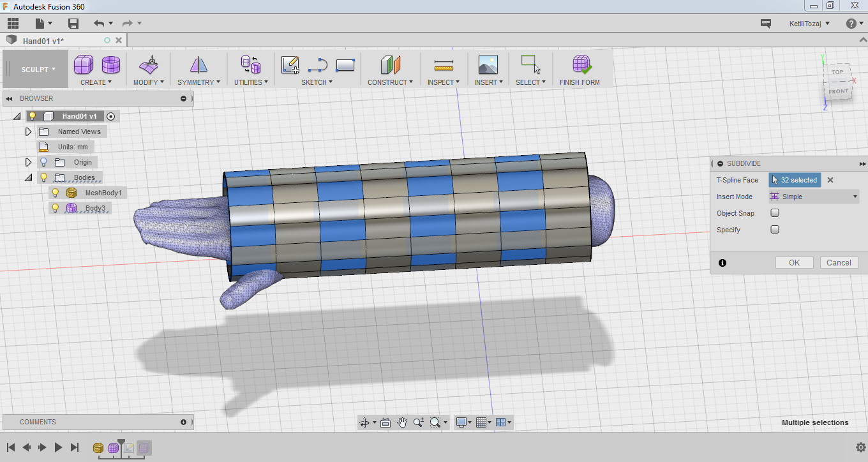Click OK in Subdivide dialog
Viewport: 868px width, 462px height.
(794, 263)
